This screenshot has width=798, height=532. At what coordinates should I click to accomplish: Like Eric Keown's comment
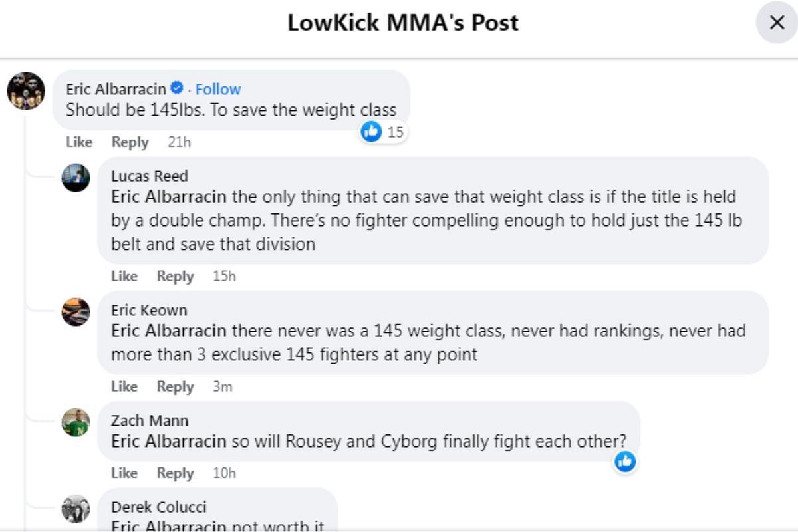[124, 386]
